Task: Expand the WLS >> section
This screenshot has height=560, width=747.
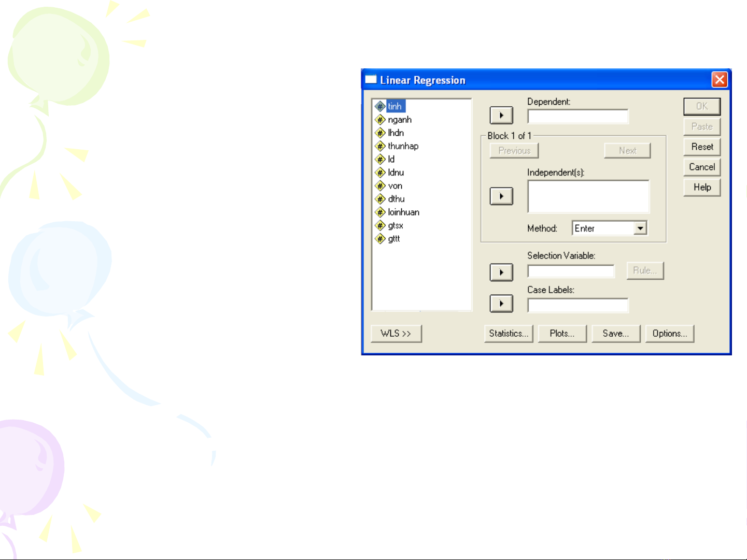Action: click(396, 334)
